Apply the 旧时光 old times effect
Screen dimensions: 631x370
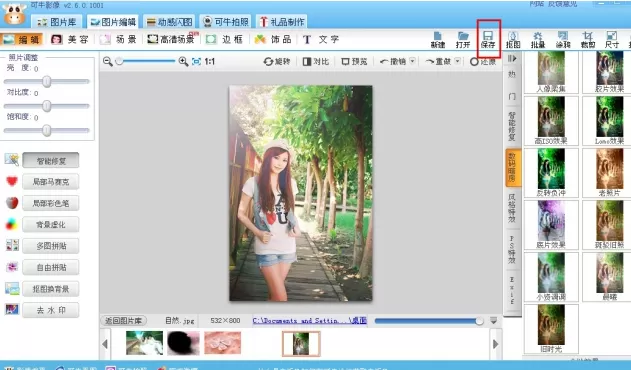(551, 329)
